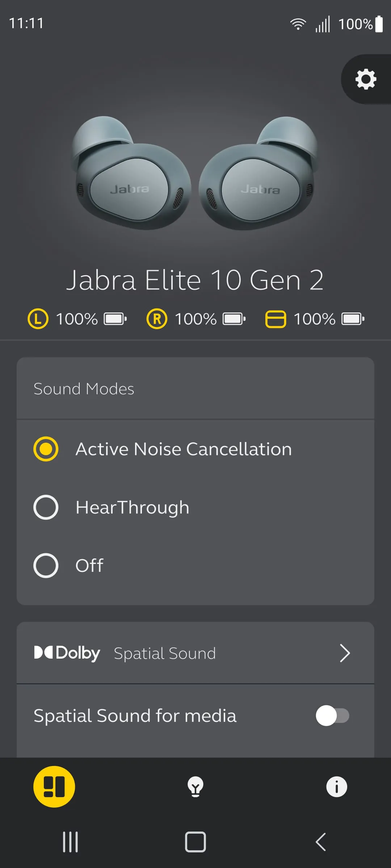
Task: Select Active Noise Cancellation mode
Action: coord(46,448)
